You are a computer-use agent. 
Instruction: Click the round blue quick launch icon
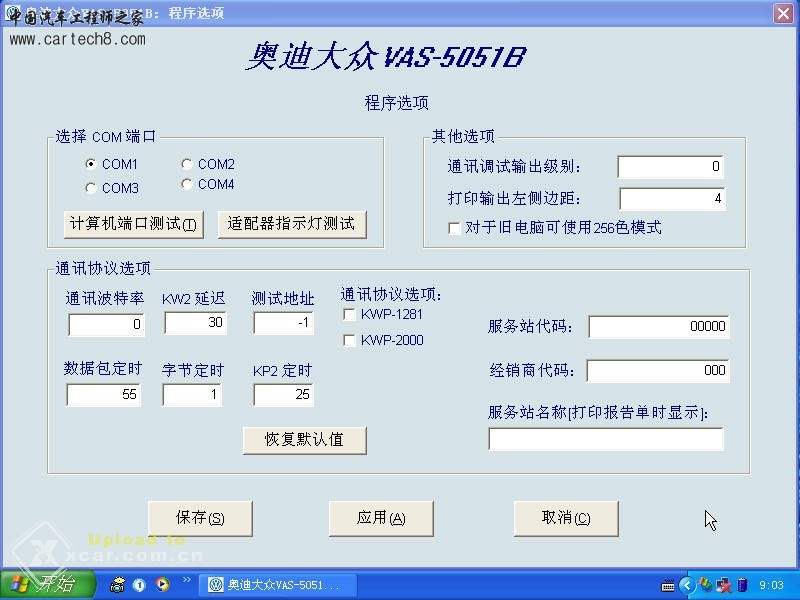point(139,585)
